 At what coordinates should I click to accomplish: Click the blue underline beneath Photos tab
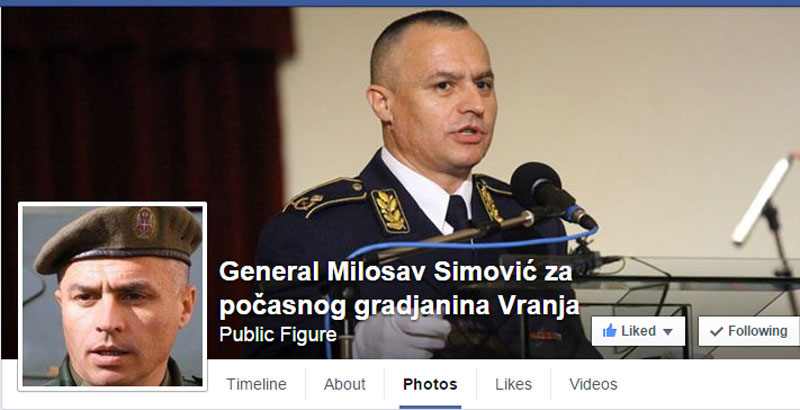coord(430,407)
